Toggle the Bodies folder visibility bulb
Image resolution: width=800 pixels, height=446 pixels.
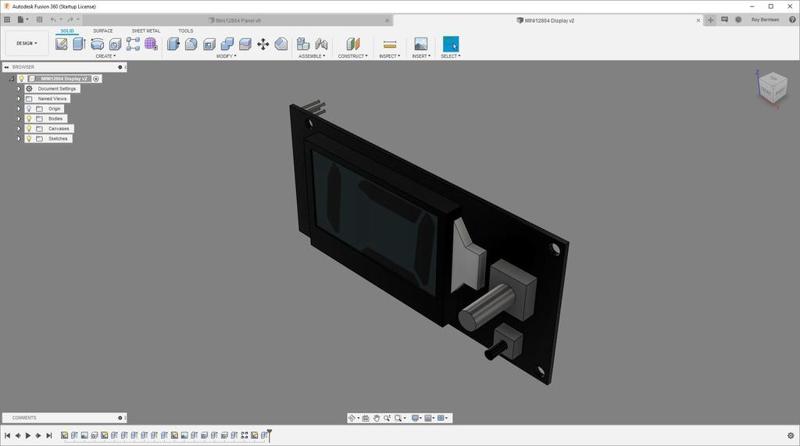point(29,118)
